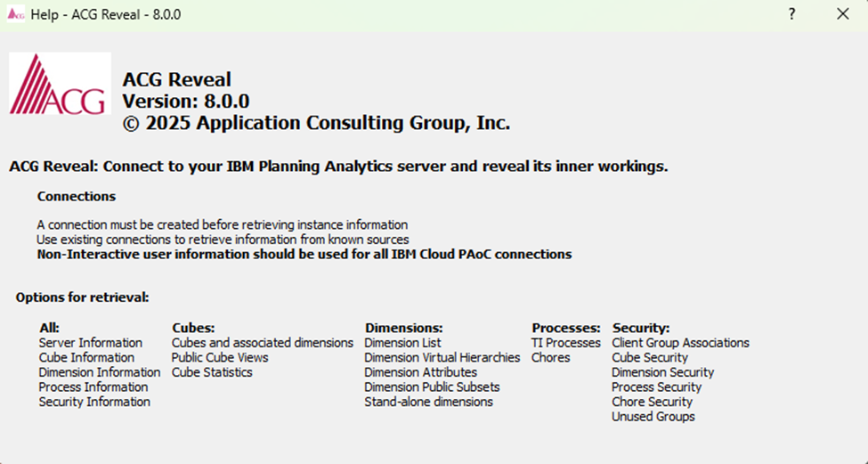Close the Help dialog window
Image resolution: width=868 pixels, height=464 pixels.
pos(842,14)
